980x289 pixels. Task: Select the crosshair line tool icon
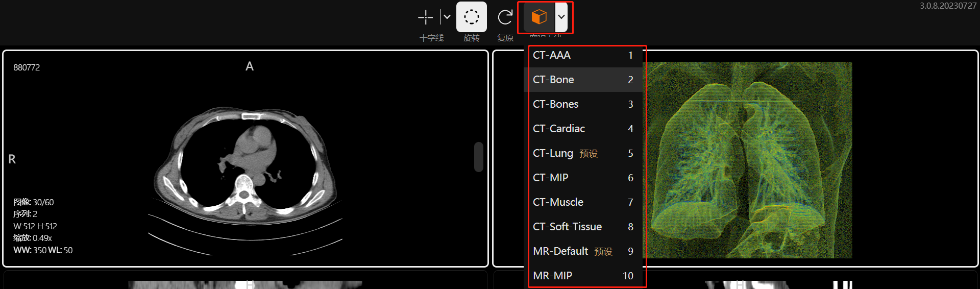tap(425, 17)
